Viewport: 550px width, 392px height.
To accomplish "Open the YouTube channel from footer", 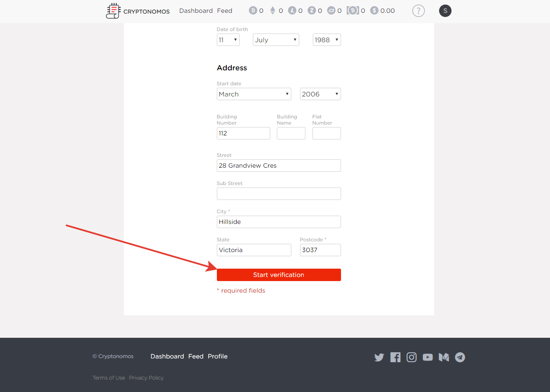I will (428, 357).
